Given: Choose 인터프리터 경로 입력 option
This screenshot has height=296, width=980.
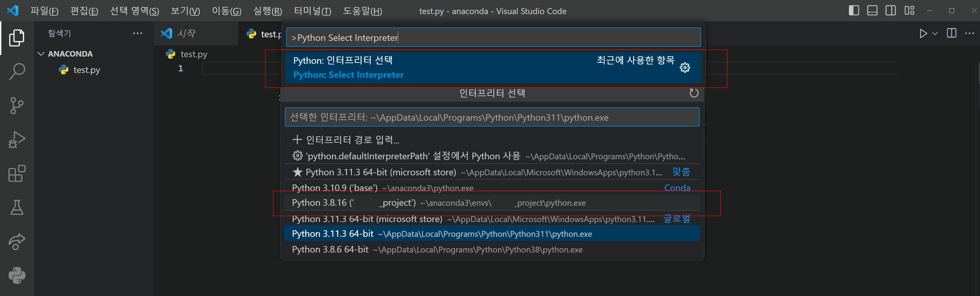Looking at the screenshot, I should coord(492,140).
